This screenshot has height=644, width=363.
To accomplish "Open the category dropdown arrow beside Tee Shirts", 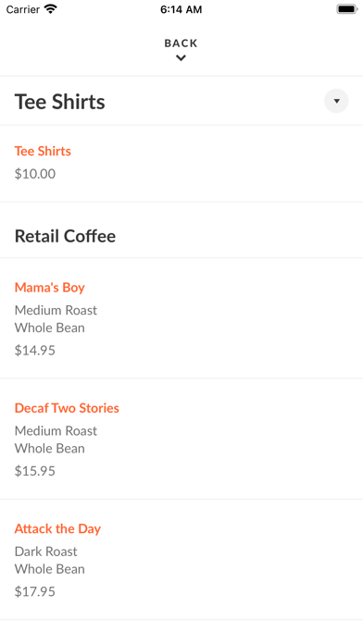I will click(x=336, y=101).
